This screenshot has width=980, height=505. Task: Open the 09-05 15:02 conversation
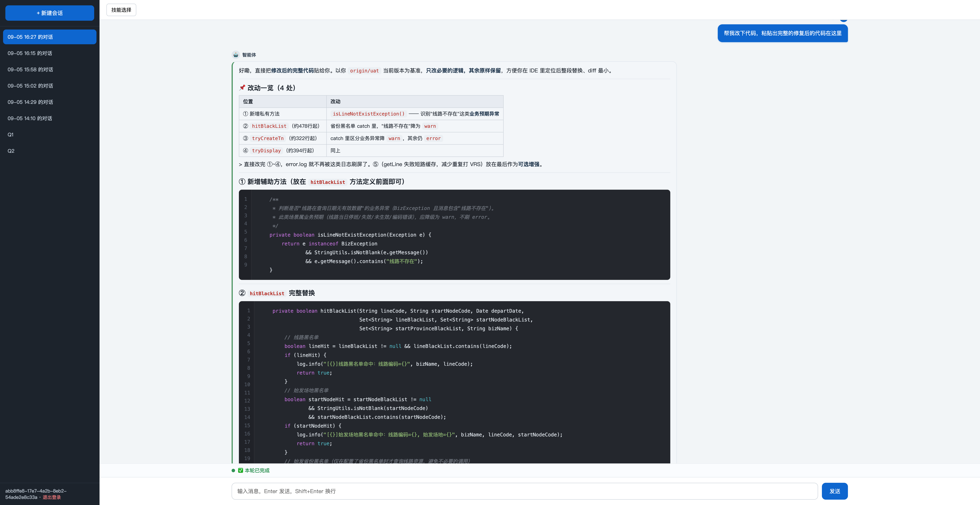point(49,86)
